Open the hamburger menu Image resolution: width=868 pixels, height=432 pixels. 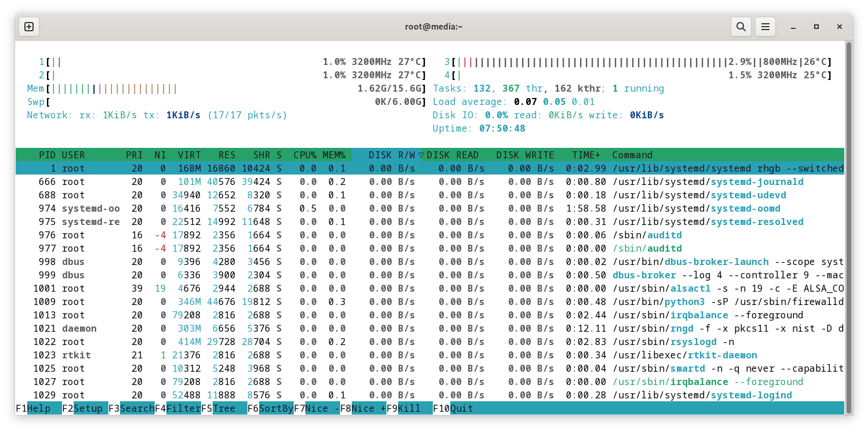click(765, 26)
